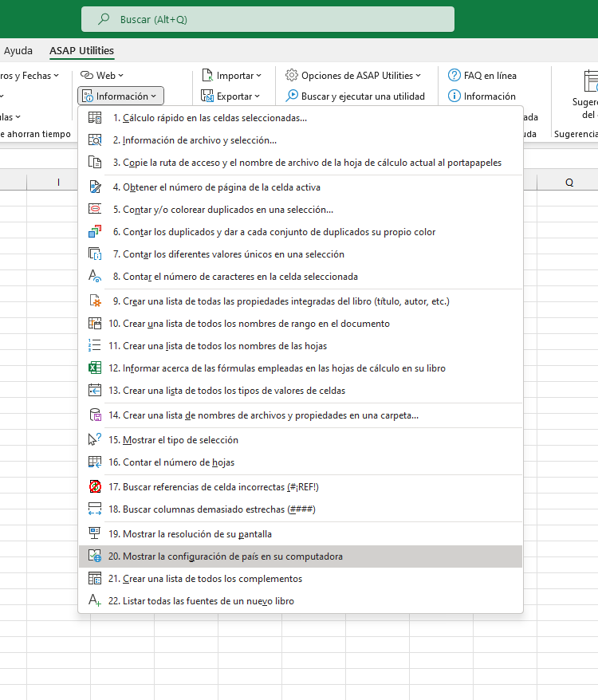Click the screen resolution icon of item 19

pyautogui.click(x=95, y=534)
